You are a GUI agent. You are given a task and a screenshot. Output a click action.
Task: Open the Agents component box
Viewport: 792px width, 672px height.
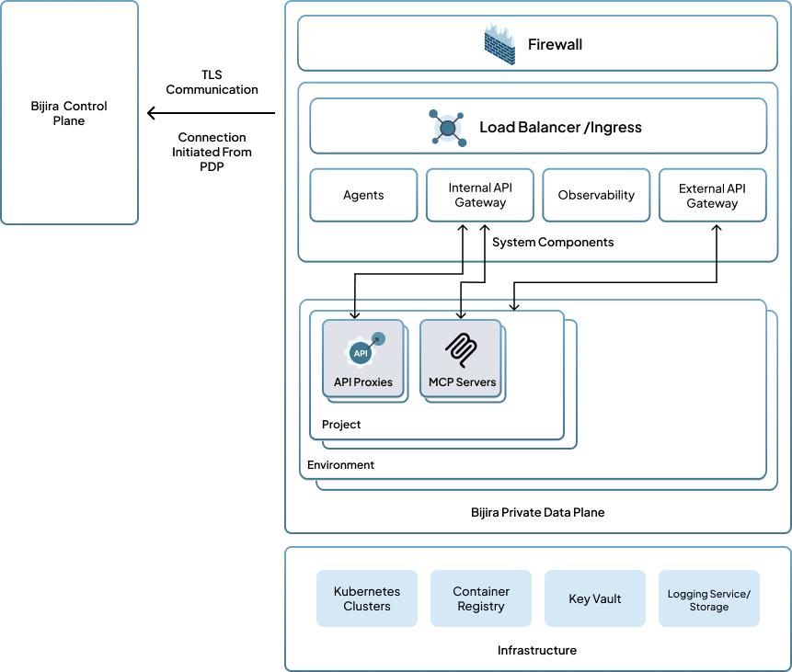[x=363, y=195]
